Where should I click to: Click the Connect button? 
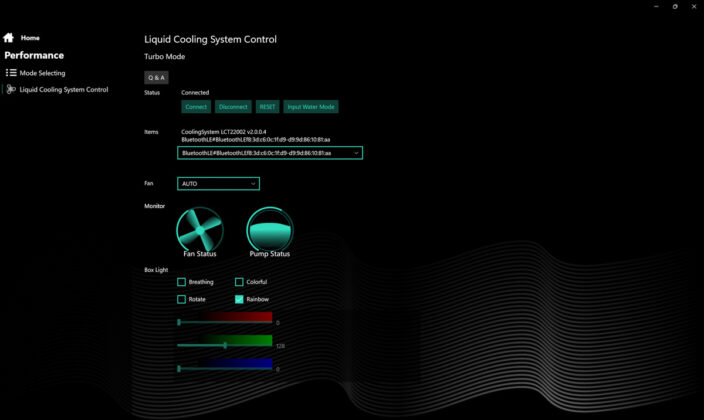point(196,107)
